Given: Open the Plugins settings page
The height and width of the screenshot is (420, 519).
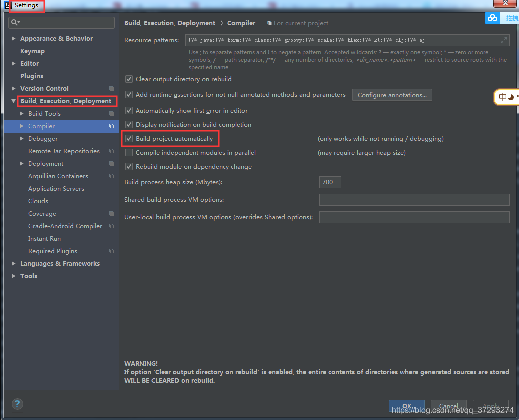Looking at the screenshot, I should point(32,76).
